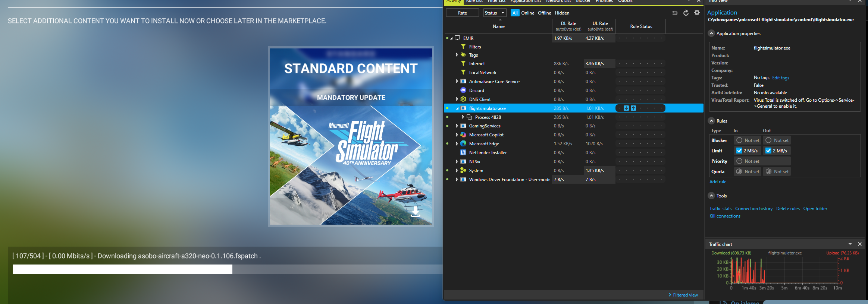This screenshot has height=304, width=868.
Task: Click the collapse view icon in NetLimiter toolbar
Action: click(675, 13)
